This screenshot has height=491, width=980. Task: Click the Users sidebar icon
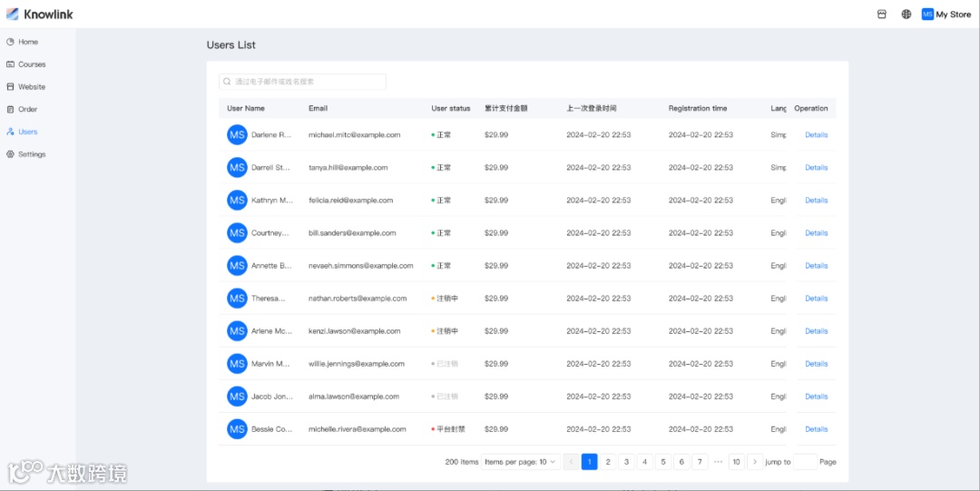coord(10,132)
